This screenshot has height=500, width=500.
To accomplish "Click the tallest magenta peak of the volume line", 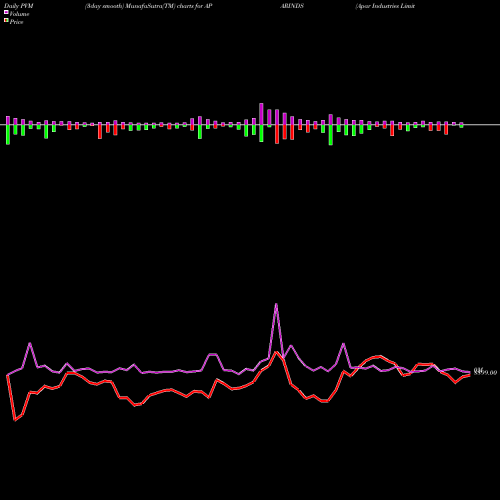I will click(x=276, y=304).
